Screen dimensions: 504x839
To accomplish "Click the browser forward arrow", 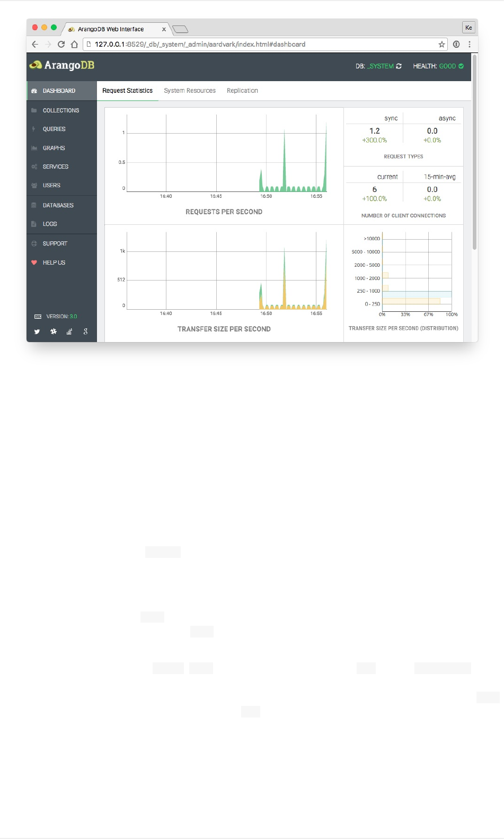I will click(48, 45).
